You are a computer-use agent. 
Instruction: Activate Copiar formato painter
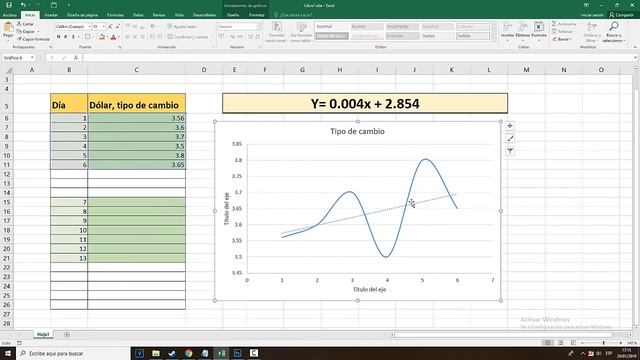tap(33, 39)
